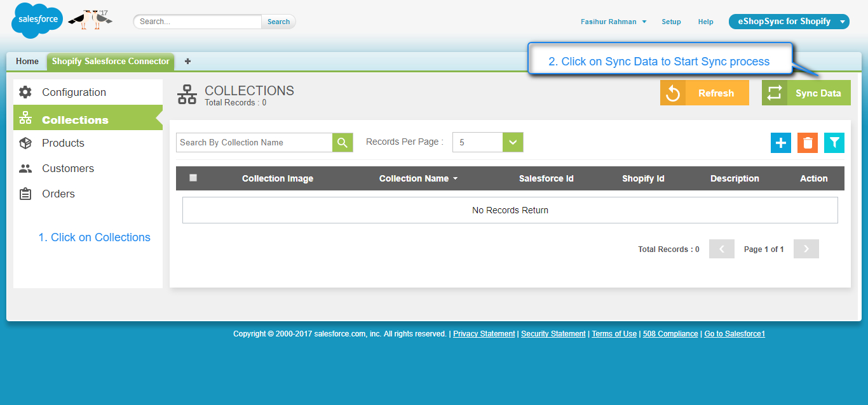The width and height of the screenshot is (868, 405).
Task: Open the Go to Salesforce1 link
Action: 735,334
